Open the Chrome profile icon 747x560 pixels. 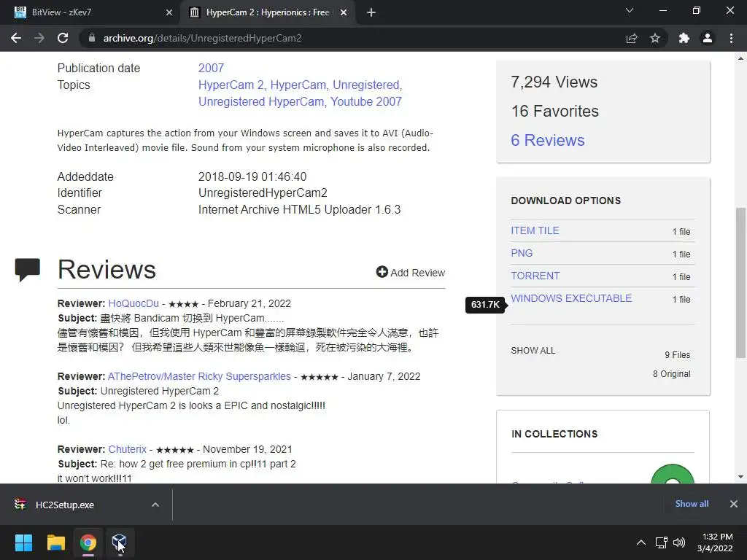pos(708,38)
